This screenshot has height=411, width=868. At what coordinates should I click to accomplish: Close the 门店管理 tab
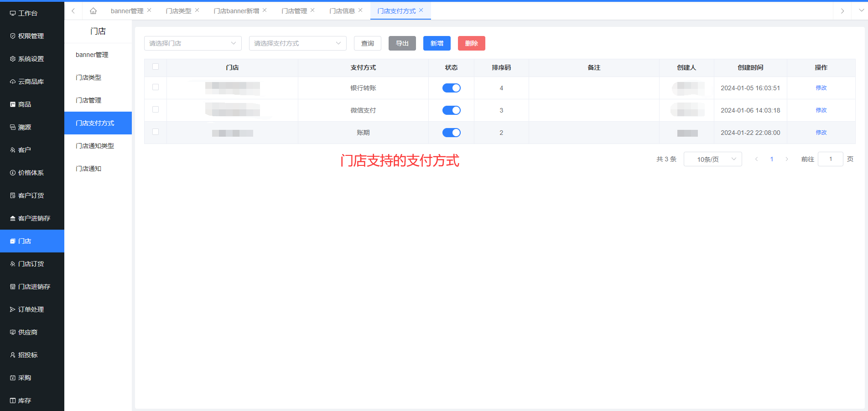coord(312,10)
